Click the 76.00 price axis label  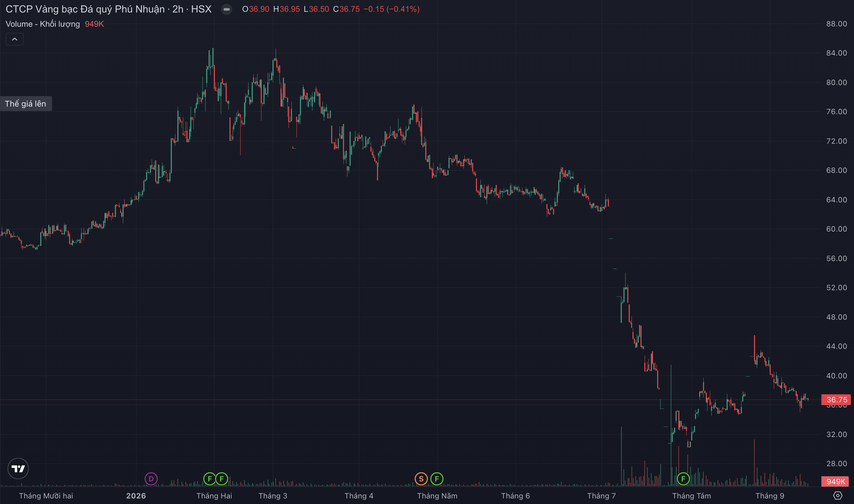click(837, 112)
